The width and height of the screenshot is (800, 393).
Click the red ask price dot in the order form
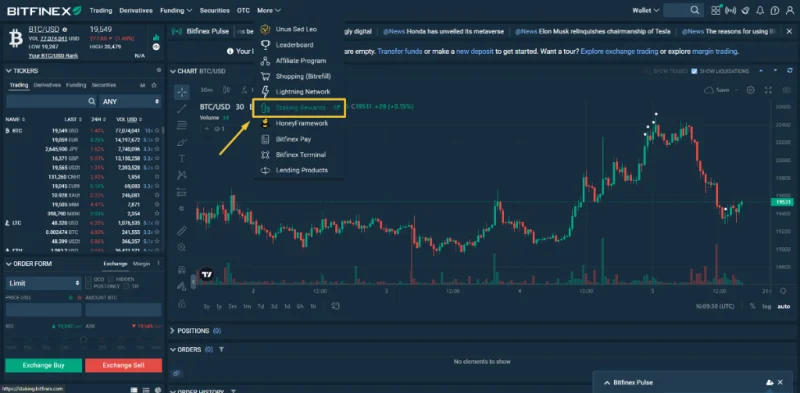79,297
